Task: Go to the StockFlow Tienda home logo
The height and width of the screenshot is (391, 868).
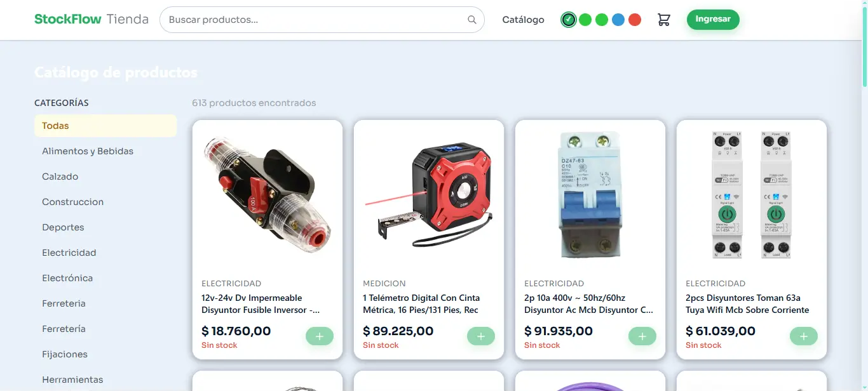Action: [92, 19]
